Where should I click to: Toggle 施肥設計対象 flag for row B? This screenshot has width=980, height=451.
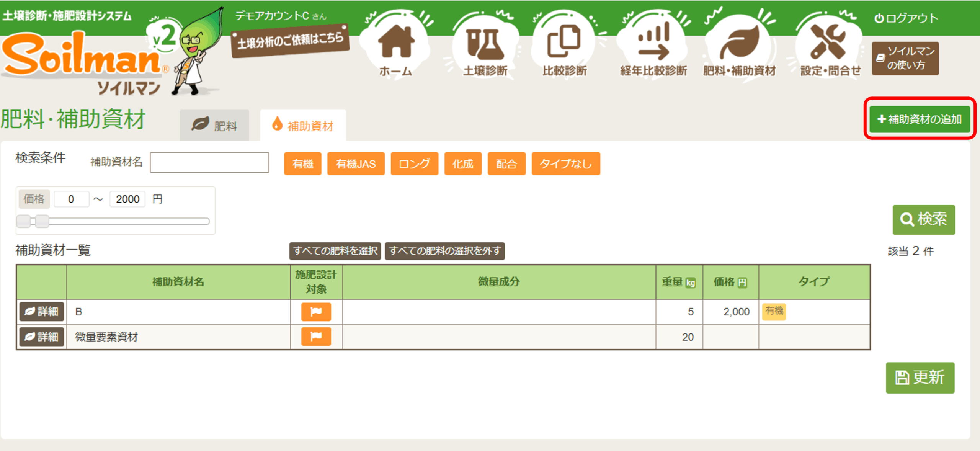tap(316, 312)
